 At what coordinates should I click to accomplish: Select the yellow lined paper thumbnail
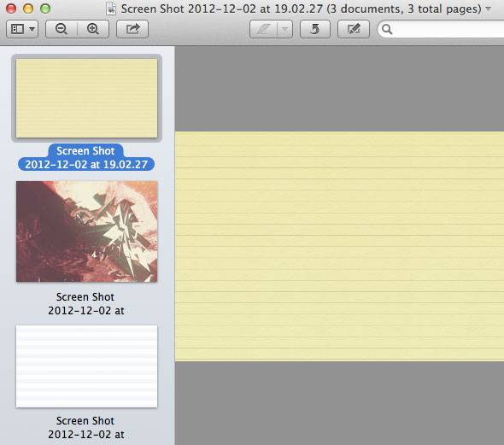[x=87, y=98]
